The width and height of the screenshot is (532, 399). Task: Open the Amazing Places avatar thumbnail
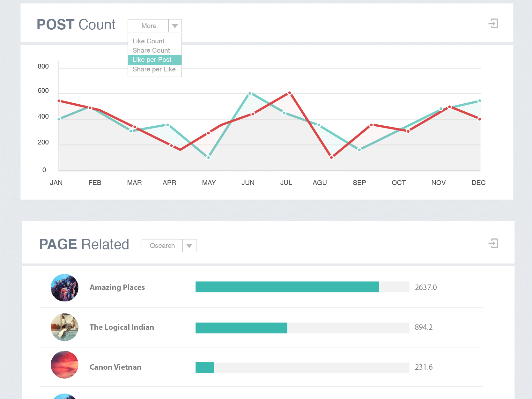[x=64, y=288]
